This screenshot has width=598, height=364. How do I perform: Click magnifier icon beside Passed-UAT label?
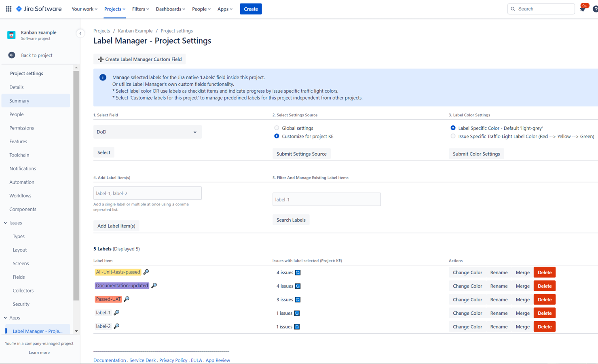click(127, 299)
